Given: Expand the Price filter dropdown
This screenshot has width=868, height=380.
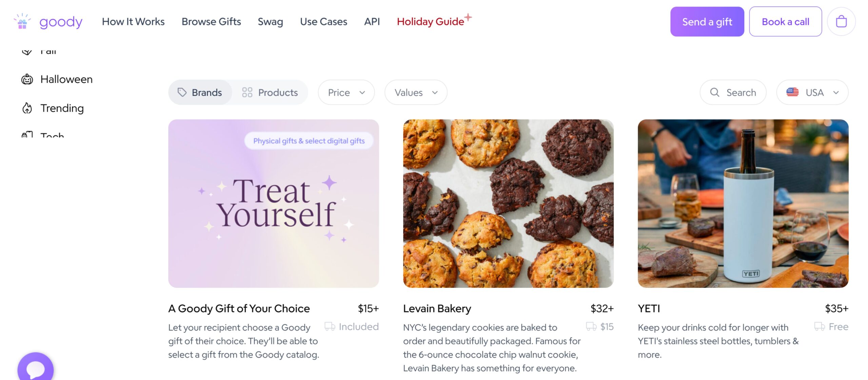Looking at the screenshot, I should [346, 92].
